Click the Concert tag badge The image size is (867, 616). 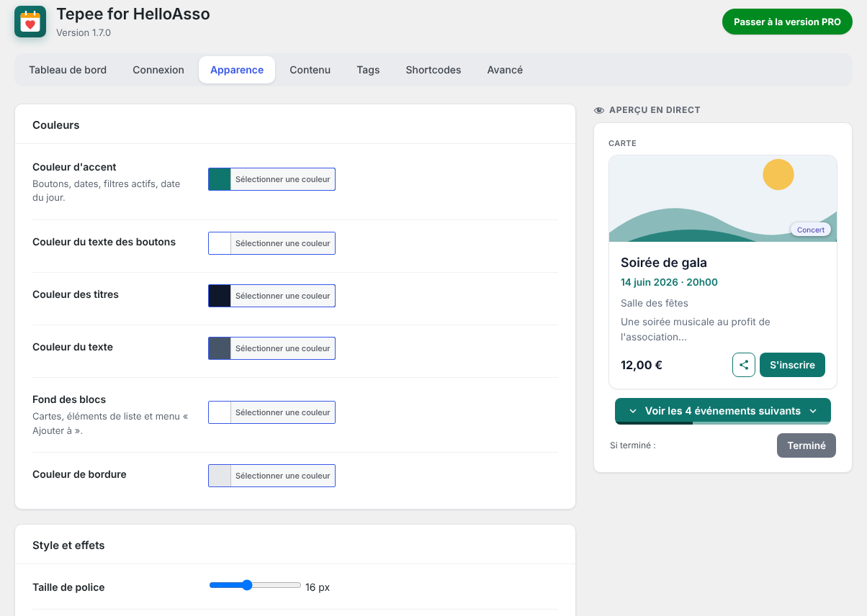(811, 230)
